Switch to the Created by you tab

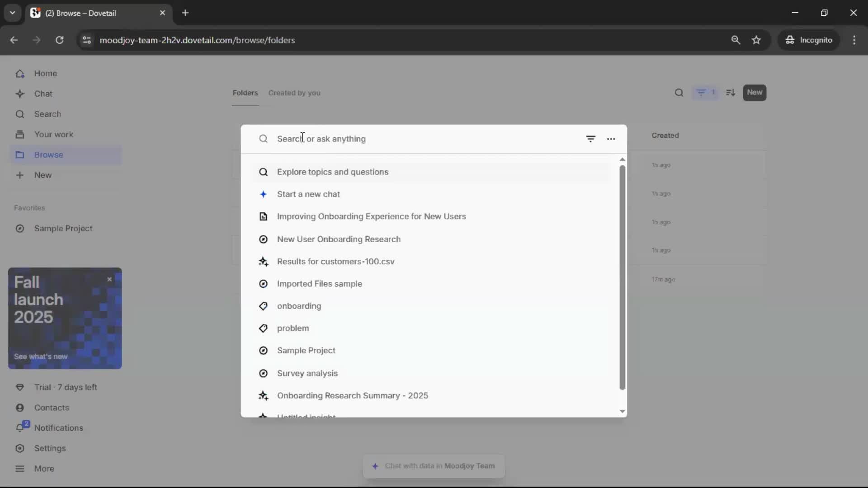coord(294,93)
